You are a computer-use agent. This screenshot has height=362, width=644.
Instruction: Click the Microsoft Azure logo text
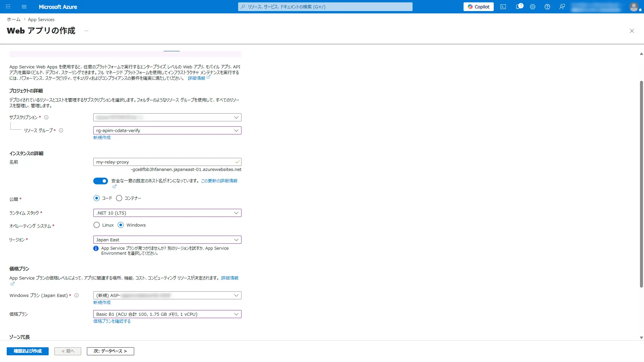(58, 7)
